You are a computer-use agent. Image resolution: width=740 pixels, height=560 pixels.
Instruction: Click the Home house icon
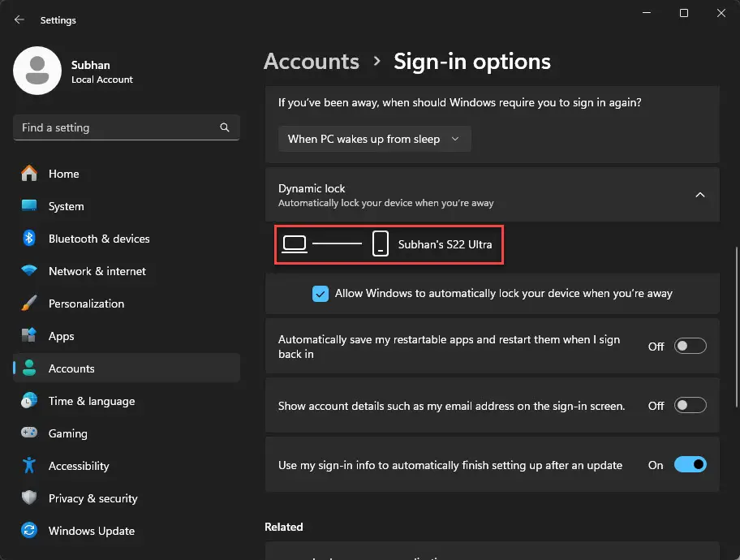click(29, 174)
